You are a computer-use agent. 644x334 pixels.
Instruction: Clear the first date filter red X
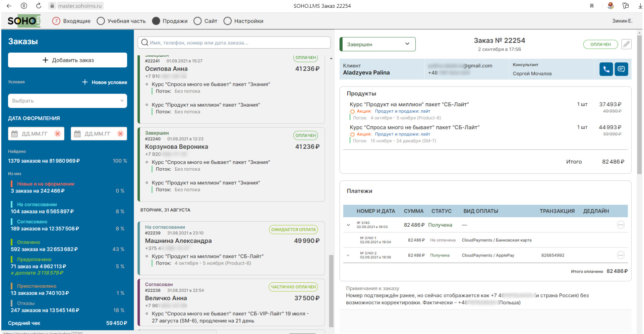(58, 134)
